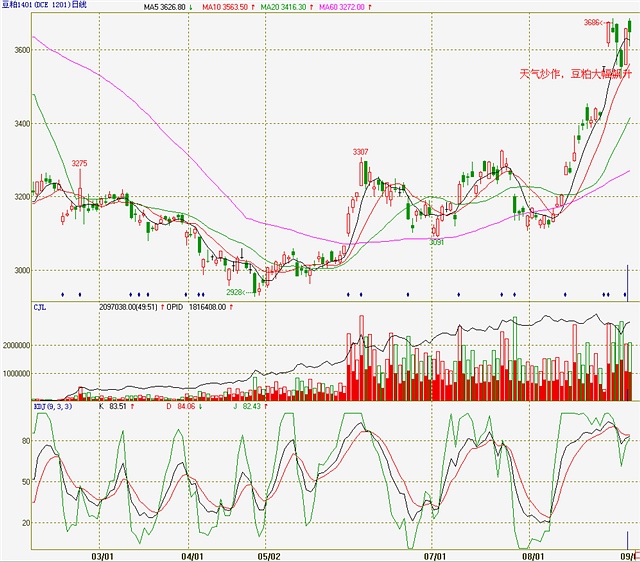Click the D 84.06 value
This screenshot has width=640, height=562.
[x=180, y=407]
